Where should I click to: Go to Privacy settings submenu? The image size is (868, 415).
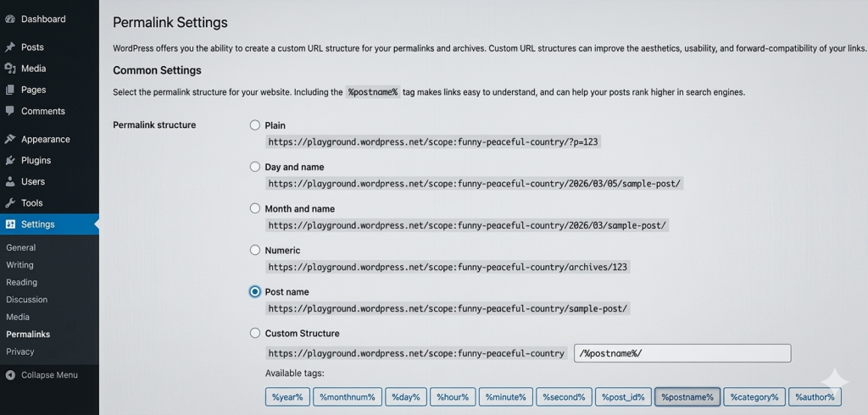[x=20, y=351]
